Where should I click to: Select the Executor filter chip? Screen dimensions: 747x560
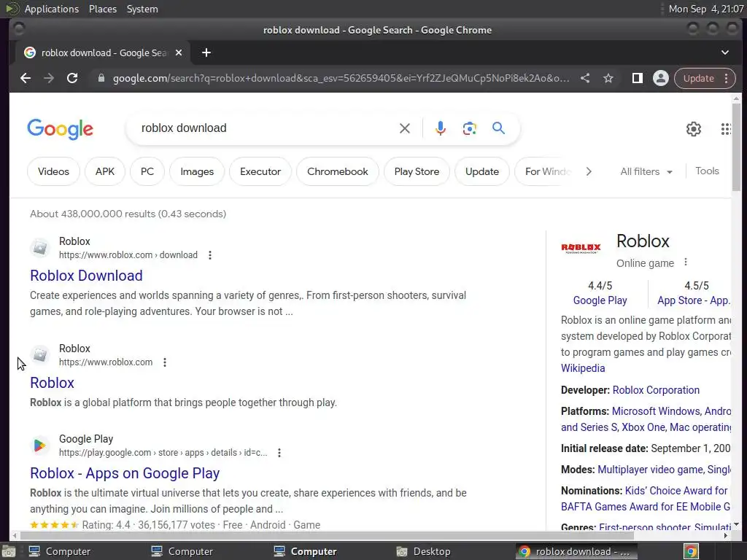260,171
